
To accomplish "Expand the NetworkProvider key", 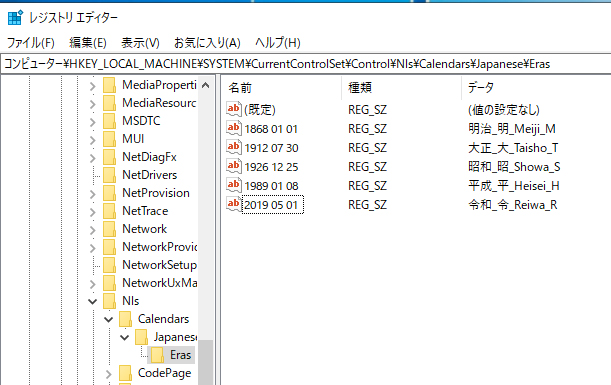I will (92, 247).
